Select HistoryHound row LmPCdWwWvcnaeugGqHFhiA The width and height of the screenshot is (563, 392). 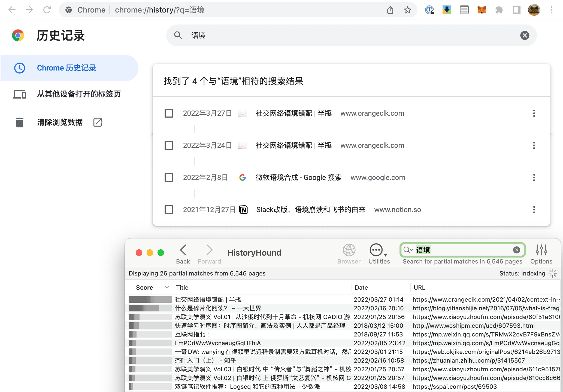pyautogui.click(x=343, y=343)
